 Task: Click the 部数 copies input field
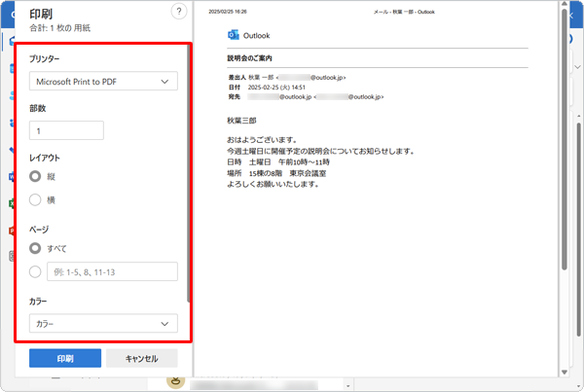tap(66, 130)
